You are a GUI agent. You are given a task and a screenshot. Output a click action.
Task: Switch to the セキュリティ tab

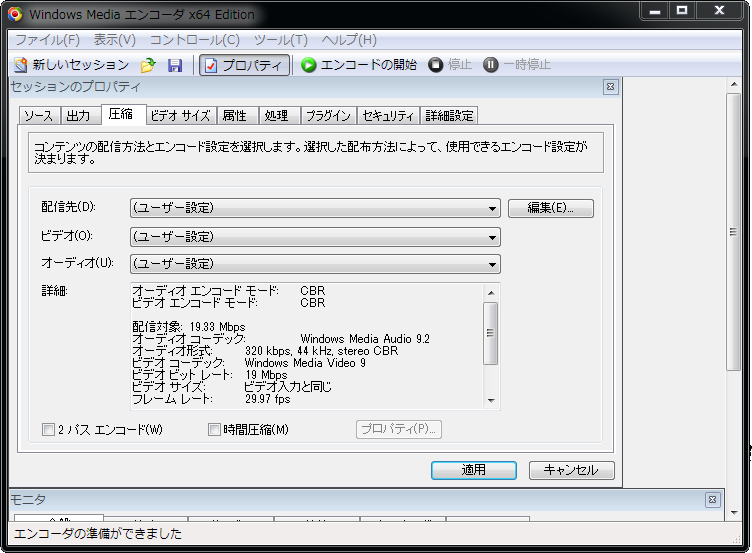tap(388, 116)
